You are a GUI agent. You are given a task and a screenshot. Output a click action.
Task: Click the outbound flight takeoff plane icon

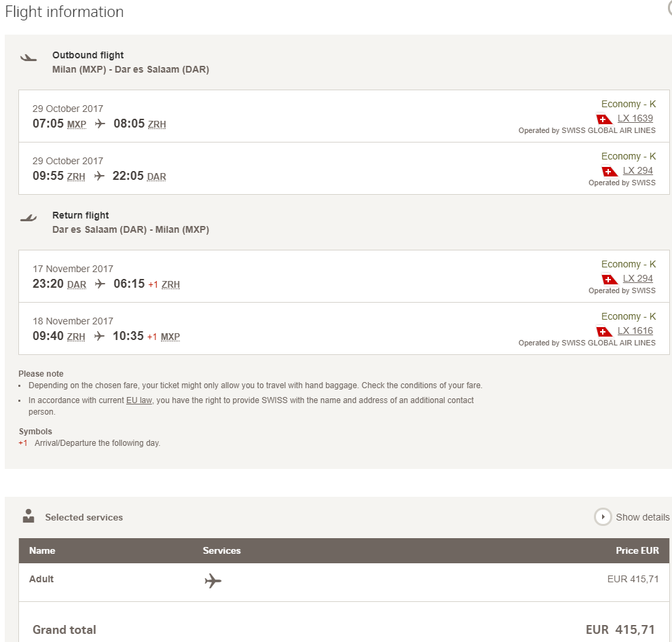[x=29, y=58]
